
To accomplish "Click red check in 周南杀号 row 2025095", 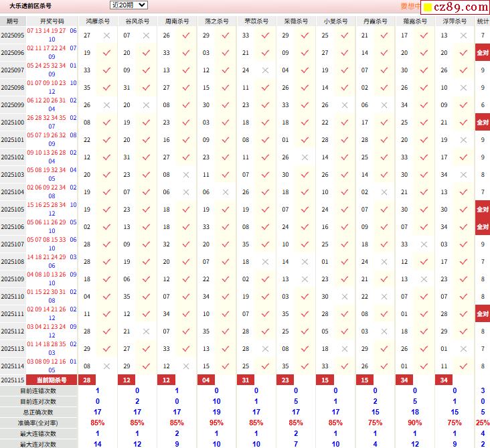I will click(186, 35).
